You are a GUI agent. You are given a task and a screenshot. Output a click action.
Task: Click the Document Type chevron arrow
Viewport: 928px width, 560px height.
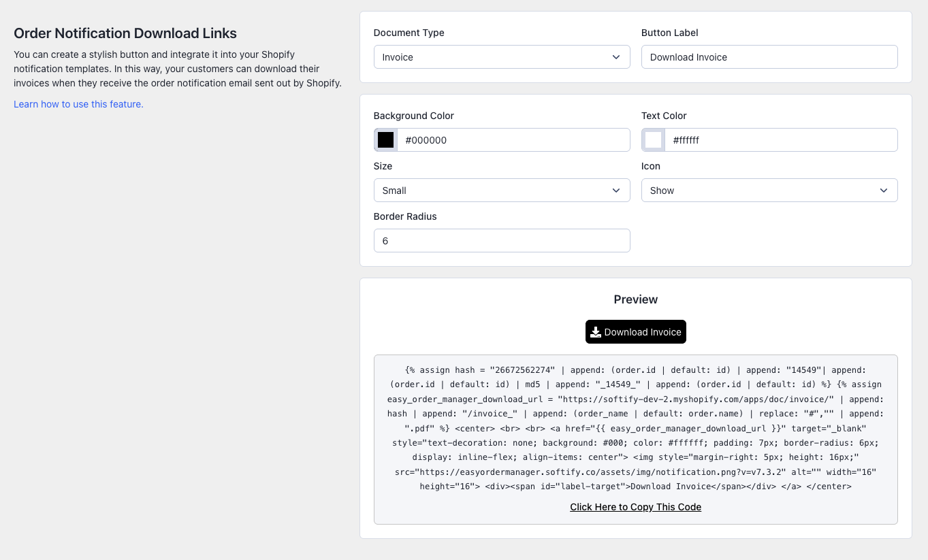(x=616, y=57)
